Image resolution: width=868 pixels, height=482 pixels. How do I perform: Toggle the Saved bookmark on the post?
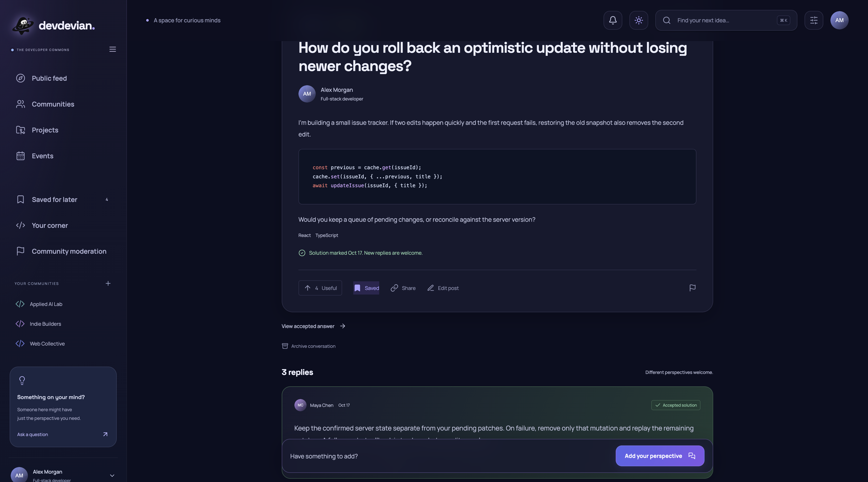pyautogui.click(x=366, y=288)
